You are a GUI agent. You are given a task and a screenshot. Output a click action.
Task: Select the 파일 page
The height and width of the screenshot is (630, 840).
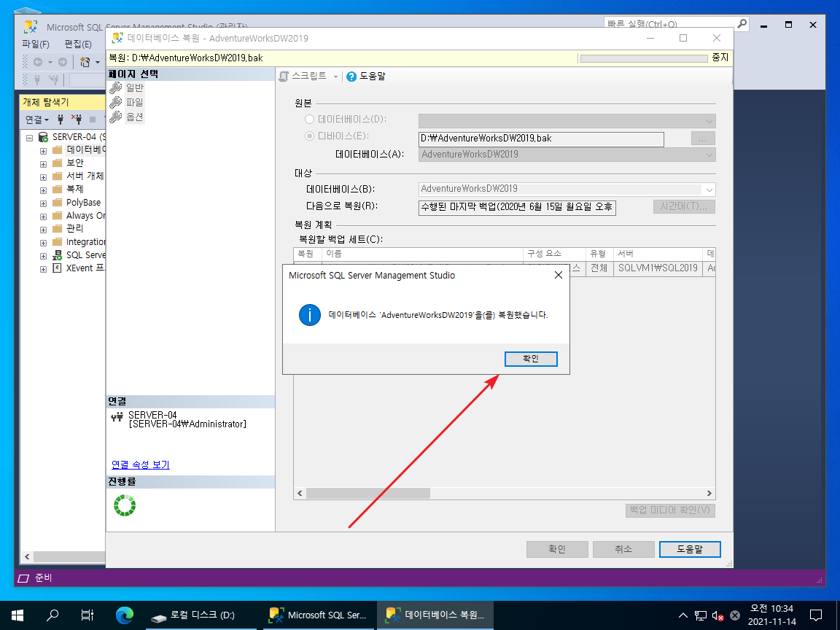(134, 102)
